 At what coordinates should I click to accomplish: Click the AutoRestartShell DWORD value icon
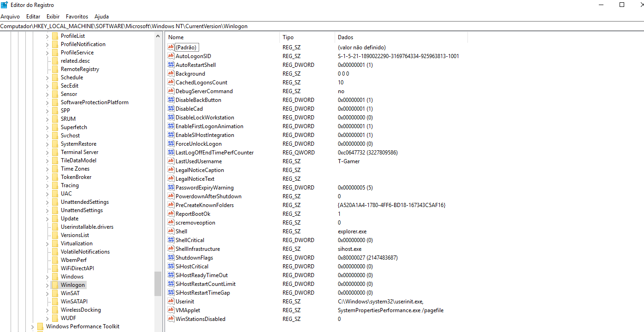tap(171, 65)
